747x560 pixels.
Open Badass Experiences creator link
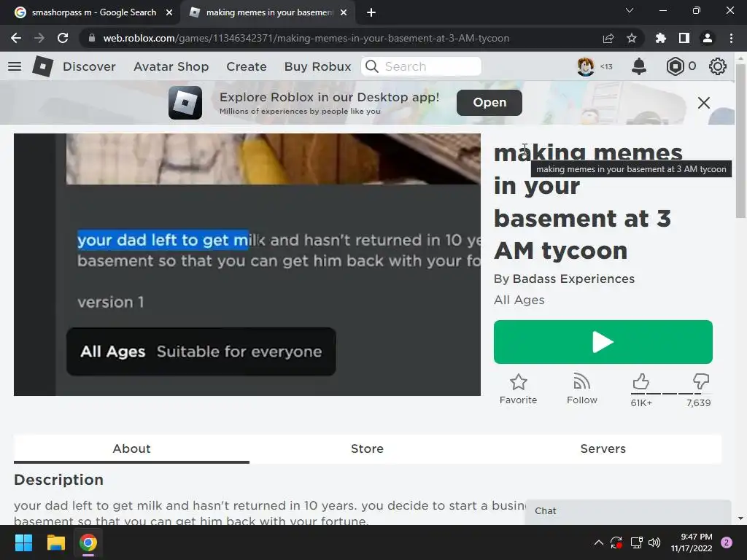pos(573,279)
